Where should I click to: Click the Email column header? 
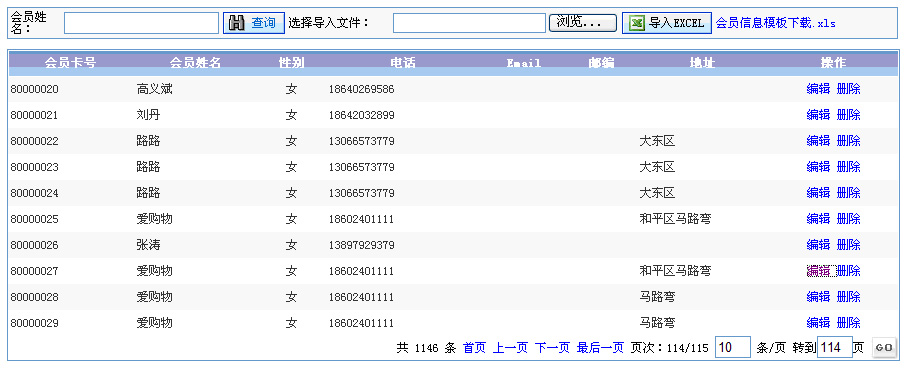[x=524, y=63]
